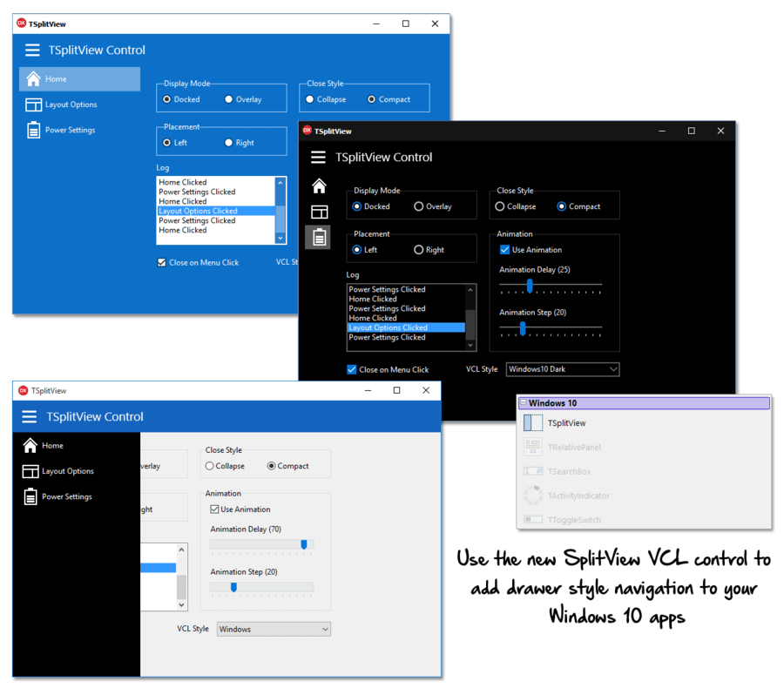Open Layout Options in the blue window's menu

pos(71,105)
